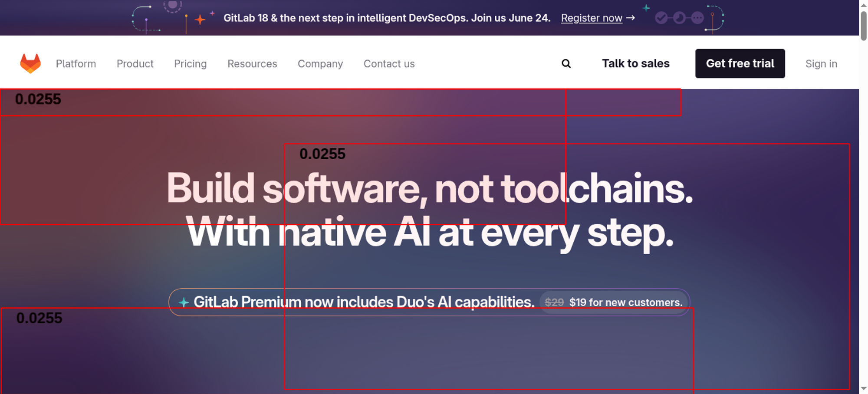Open the GitLab Premium Duo announcement pill
868x394 pixels.
tap(429, 302)
